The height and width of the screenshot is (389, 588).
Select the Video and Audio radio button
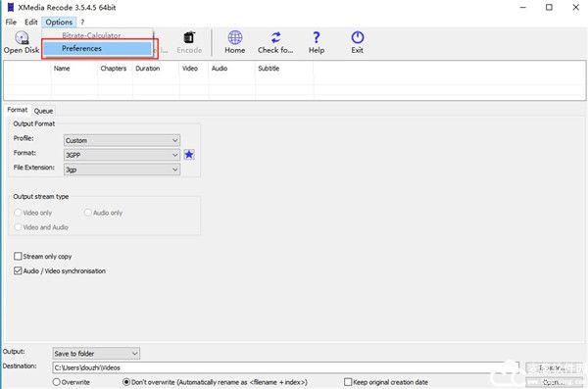point(18,227)
